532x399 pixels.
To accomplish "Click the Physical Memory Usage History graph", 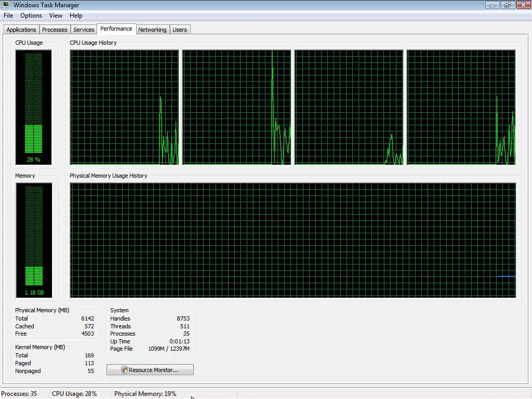I will point(293,240).
